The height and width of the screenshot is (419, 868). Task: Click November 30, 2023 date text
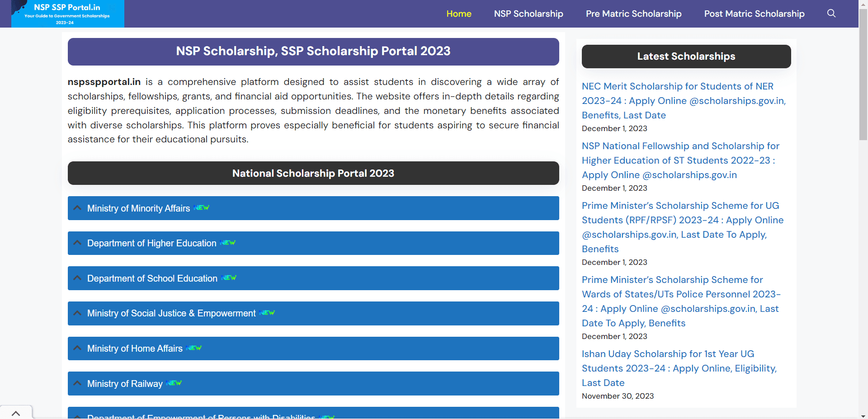(618, 396)
